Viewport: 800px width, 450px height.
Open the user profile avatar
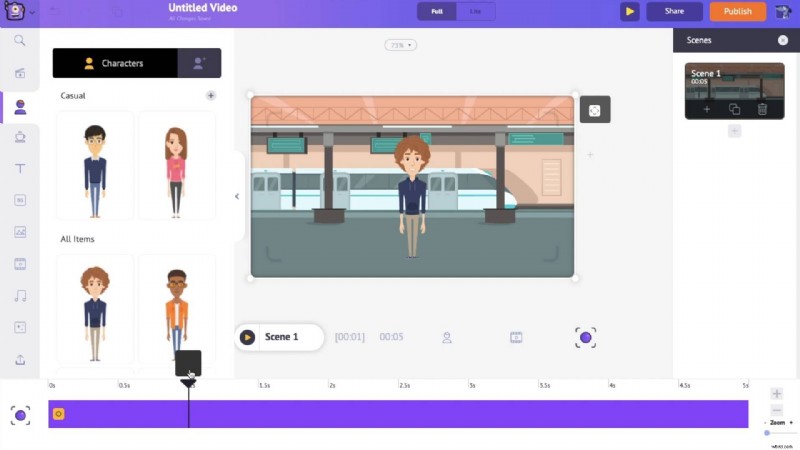coord(783,11)
